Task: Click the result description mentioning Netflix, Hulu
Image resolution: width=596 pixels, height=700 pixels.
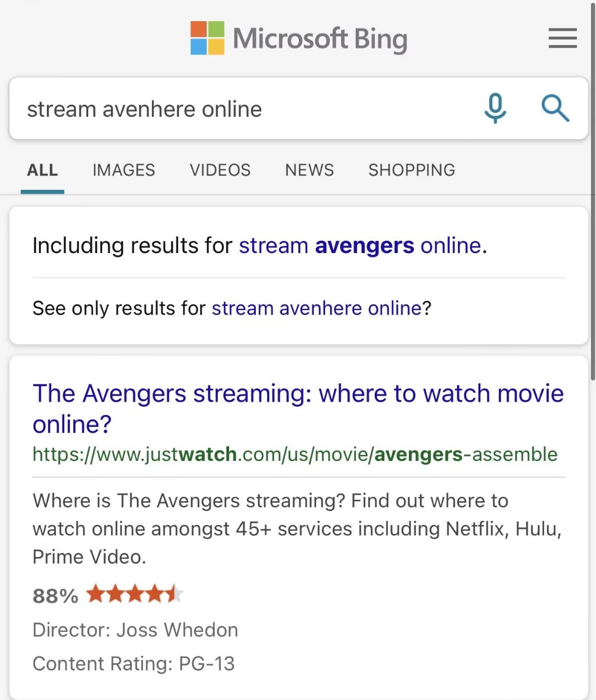Action: click(x=298, y=528)
